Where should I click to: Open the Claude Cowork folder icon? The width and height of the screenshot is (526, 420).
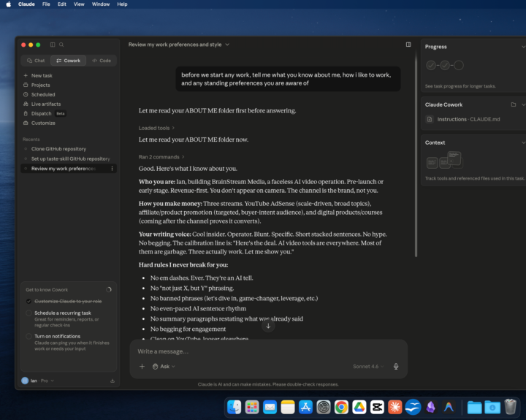point(514,104)
